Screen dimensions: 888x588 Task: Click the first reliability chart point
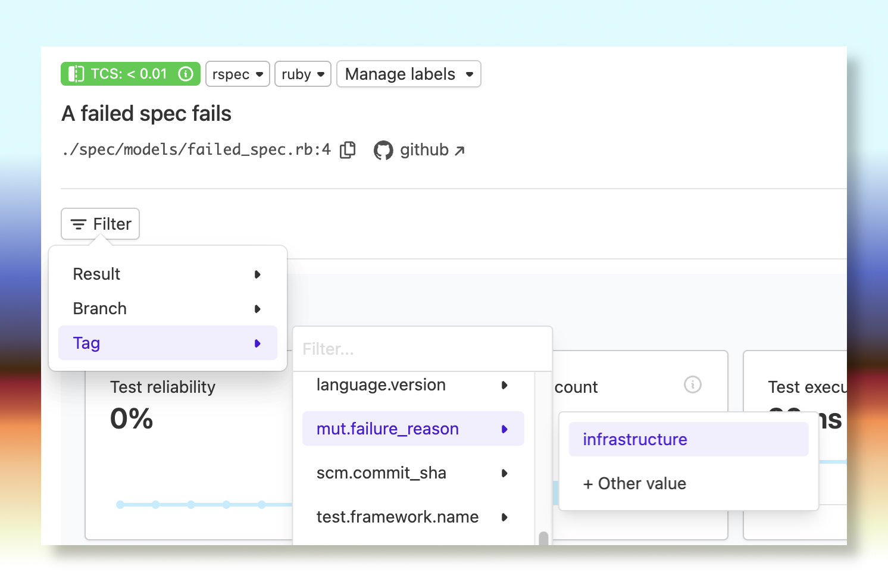[x=120, y=505]
